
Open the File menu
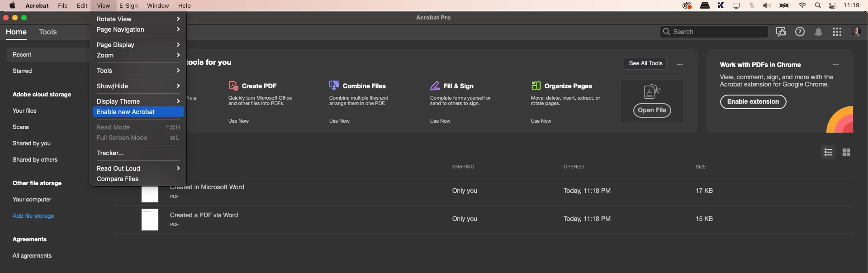(x=63, y=5)
